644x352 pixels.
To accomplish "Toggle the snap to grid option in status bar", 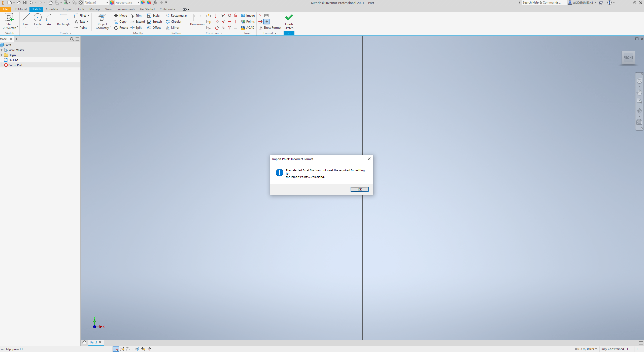I will point(116,349).
